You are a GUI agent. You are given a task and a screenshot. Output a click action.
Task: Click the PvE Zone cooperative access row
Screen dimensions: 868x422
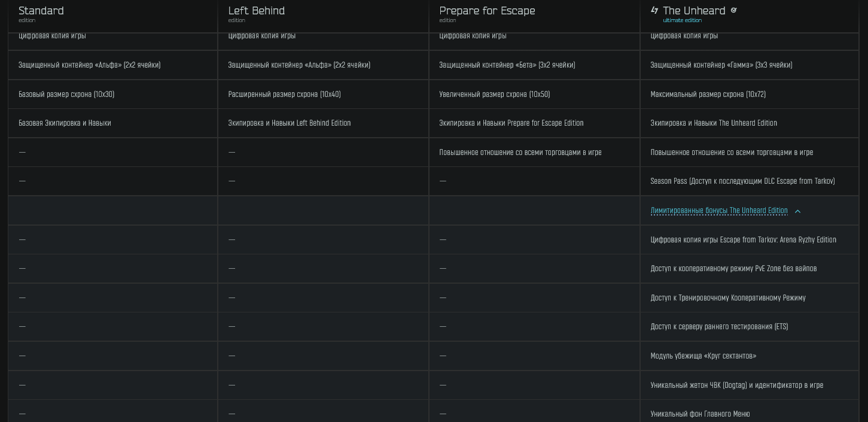(733, 269)
